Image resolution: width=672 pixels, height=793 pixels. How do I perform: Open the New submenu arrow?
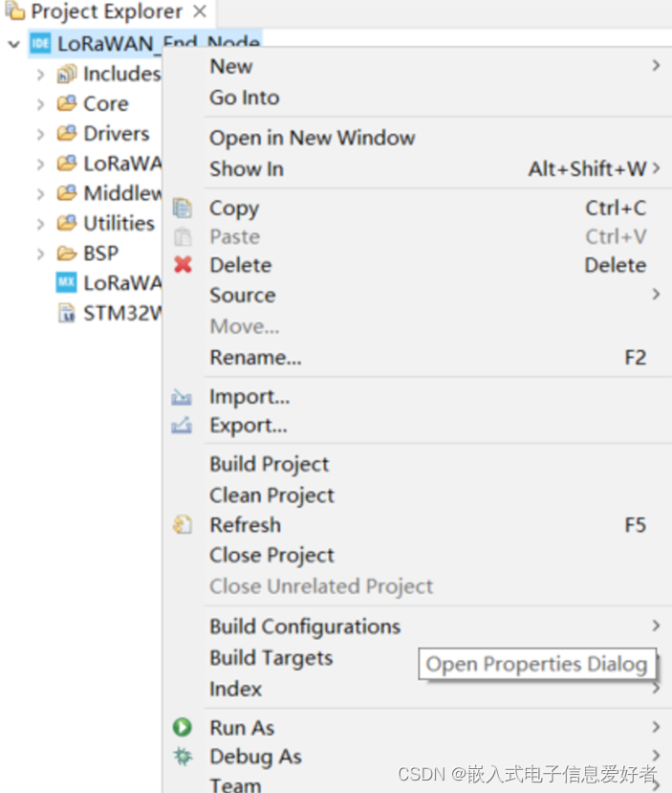coord(656,66)
